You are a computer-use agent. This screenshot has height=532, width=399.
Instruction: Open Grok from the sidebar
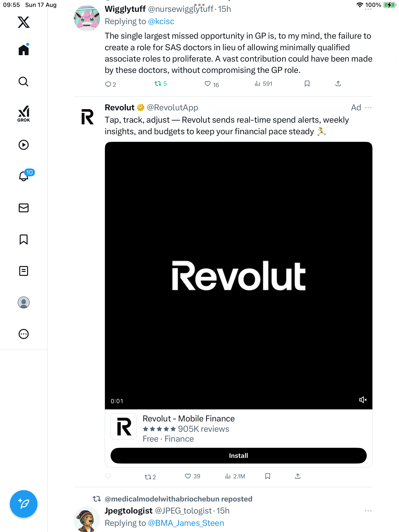click(24, 114)
